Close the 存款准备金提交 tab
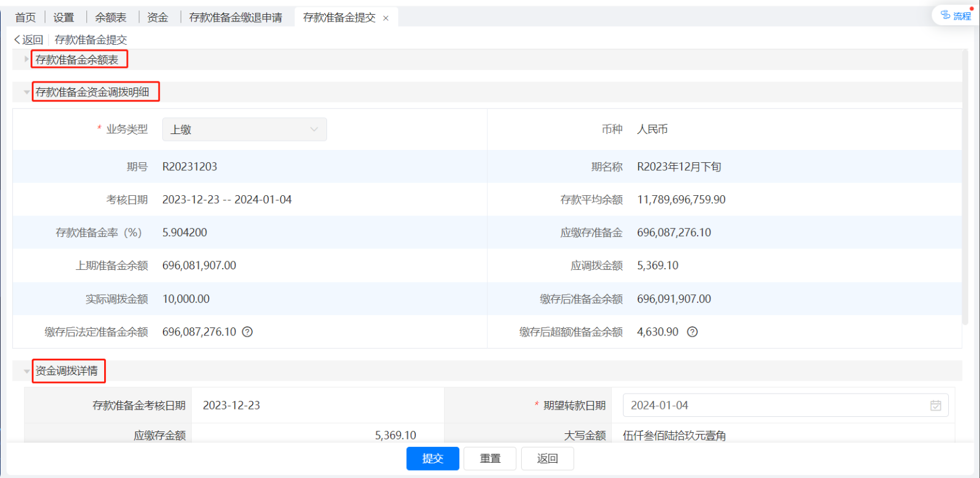The height and width of the screenshot is (478, 980). coord(386,18)
